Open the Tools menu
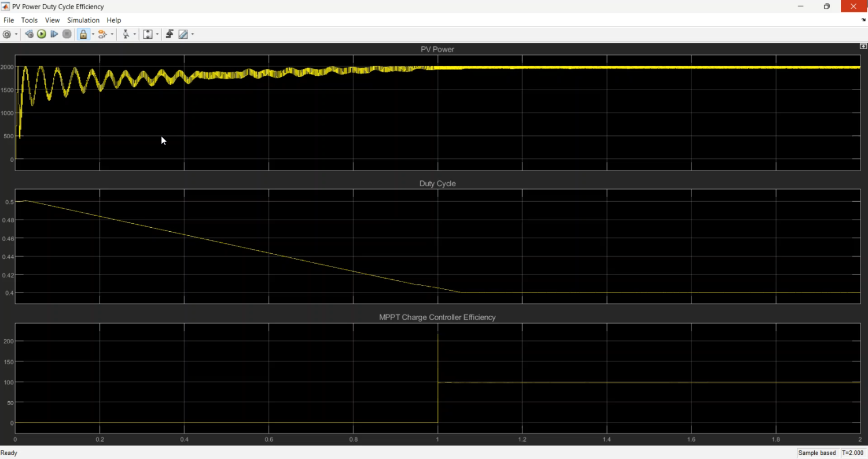The width and height of the screenshot is (868, 459). coord(30,20)
